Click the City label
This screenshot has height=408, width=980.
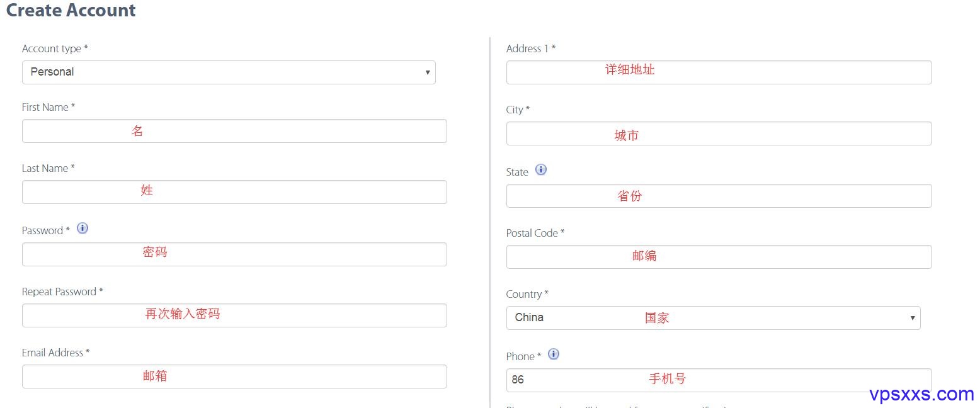point(518,110)
